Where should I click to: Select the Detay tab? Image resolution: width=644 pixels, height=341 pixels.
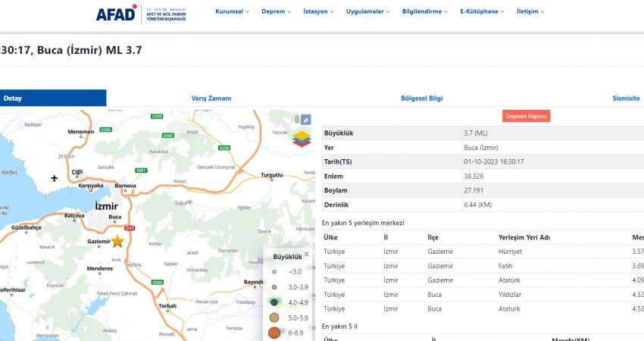[x=53, y=99]
